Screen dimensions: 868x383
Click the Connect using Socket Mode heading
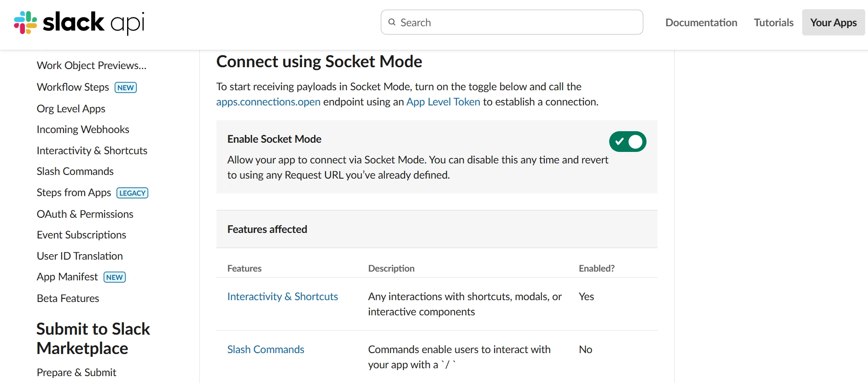(x=319, y=61)
